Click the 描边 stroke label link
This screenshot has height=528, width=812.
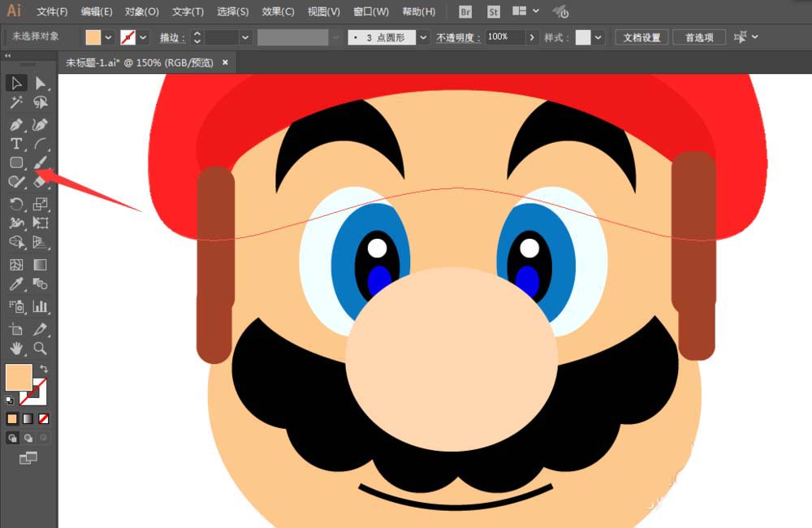(172, 37)
